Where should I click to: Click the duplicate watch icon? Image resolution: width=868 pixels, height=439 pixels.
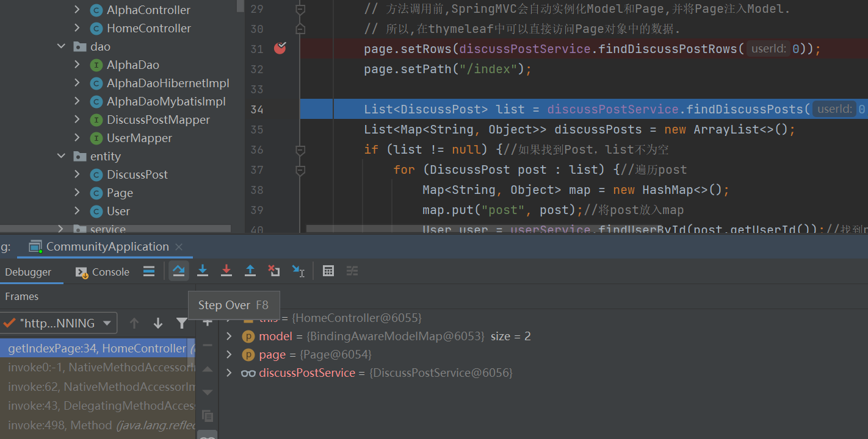click(x=208, y=416)
